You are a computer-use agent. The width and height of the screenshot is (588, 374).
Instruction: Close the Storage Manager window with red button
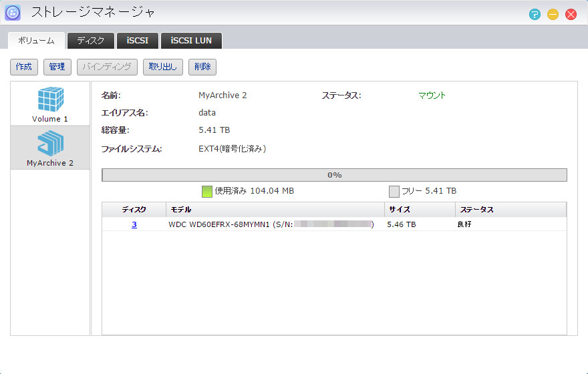tap(571, 15)
